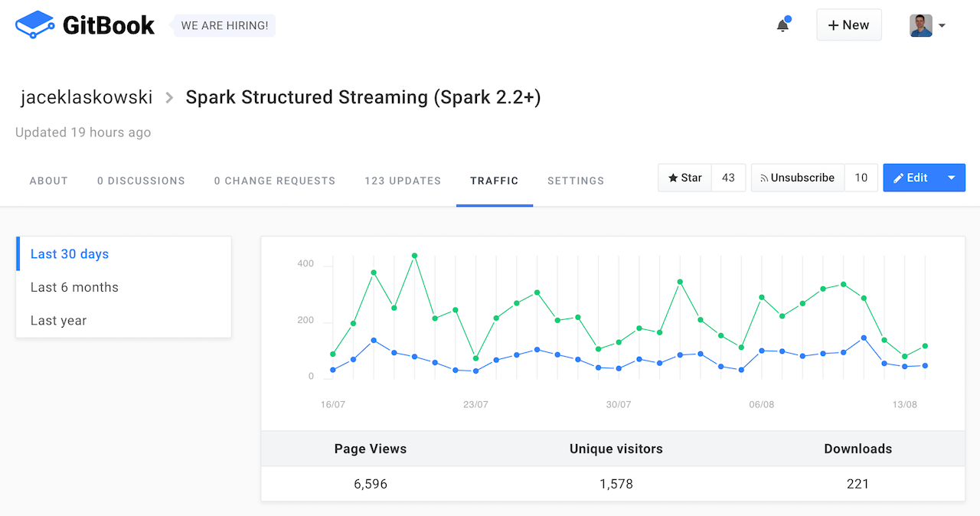
Task: Click the Page Views column header
Action: coord(371,449)
